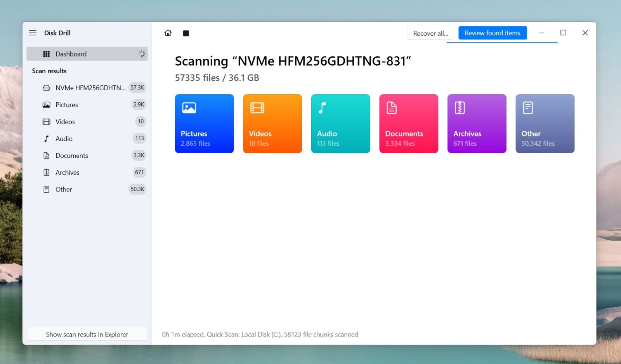This screenshot has height=364, width=621.
Task: Stop the scan using the square icon
Action: (x=186, y=33)
